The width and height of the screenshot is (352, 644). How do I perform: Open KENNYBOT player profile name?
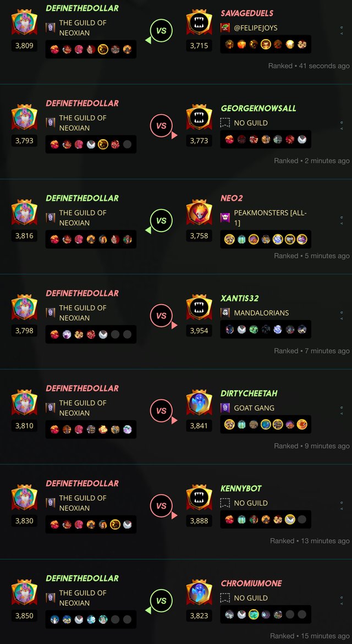[241, 488]
